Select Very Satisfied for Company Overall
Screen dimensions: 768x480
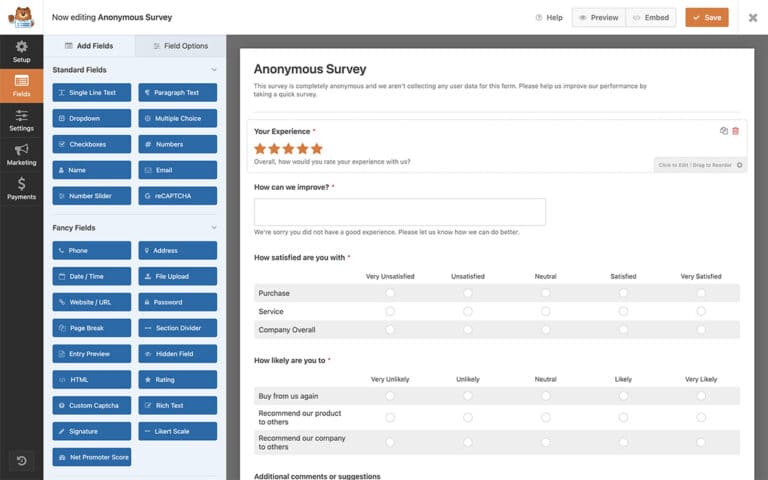coord(701,330)
